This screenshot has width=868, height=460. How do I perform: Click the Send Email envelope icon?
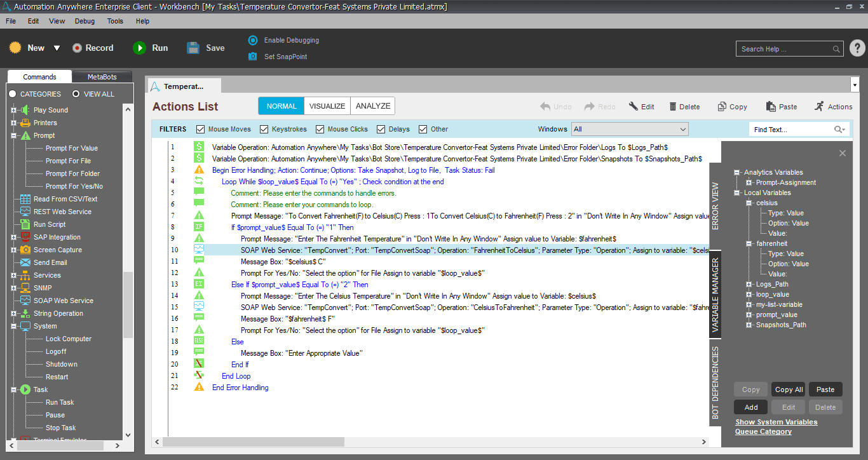pyautogui.click(x=25, y=262)
